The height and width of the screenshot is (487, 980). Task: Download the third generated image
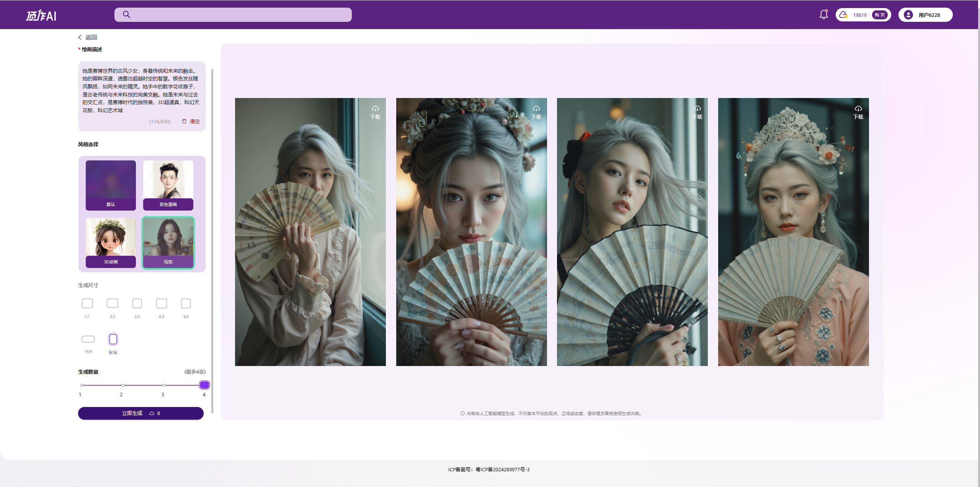(x=697, y=112)
